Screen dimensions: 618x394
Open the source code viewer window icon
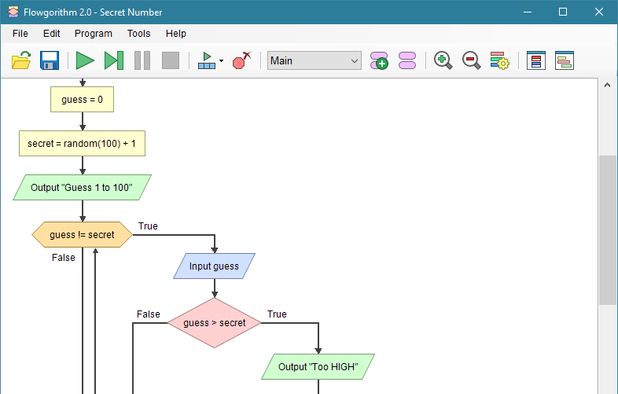tap(564, 61)
